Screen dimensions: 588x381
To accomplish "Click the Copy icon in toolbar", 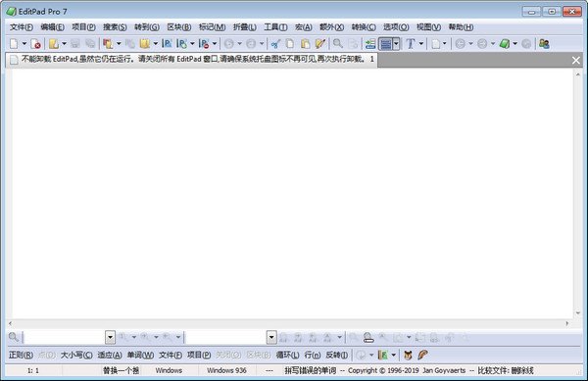I will click(290, 44).
